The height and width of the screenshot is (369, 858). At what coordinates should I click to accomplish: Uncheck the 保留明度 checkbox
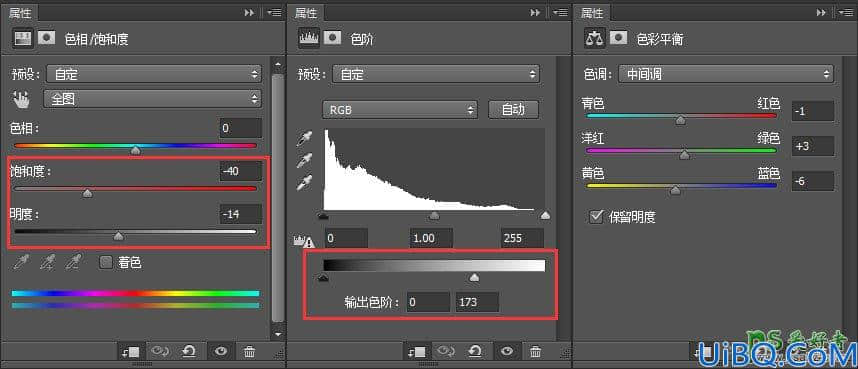[x=596, y=217]
